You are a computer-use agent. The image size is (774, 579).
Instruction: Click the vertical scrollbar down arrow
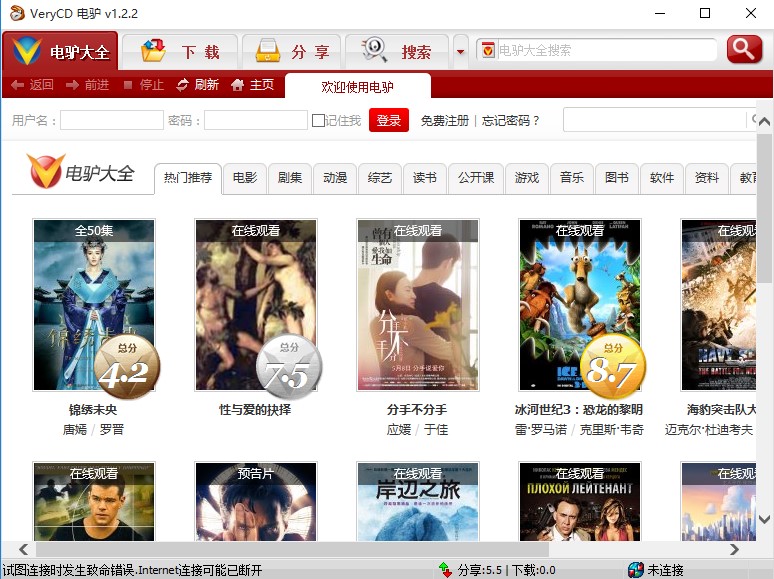coord(765,519)
